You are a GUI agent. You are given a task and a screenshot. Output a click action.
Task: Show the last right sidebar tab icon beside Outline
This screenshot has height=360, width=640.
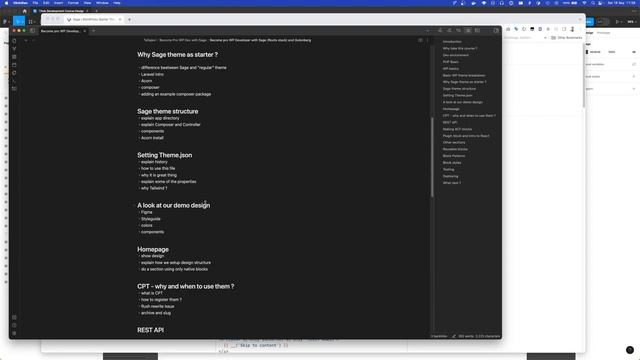point(477,31)
